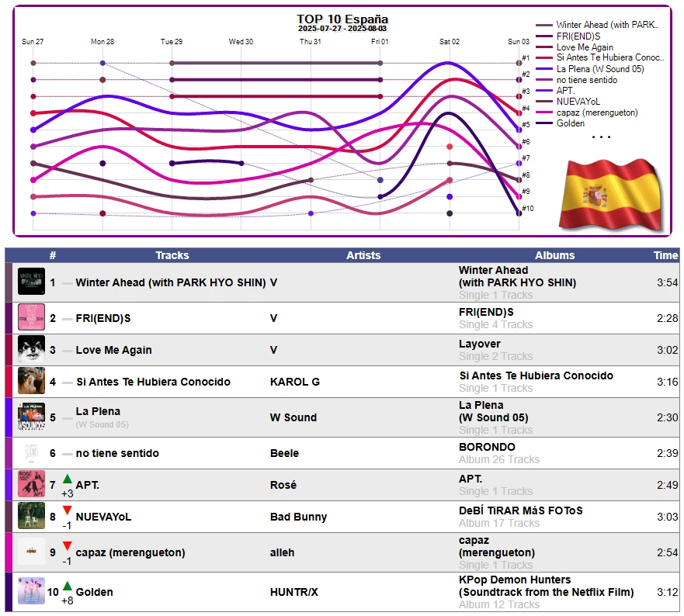Open track title Winter Ahead (with PARK HYO SHIN)
This screenshot has height=616, width=684.
pyautogui.click(x=171, y=282)
